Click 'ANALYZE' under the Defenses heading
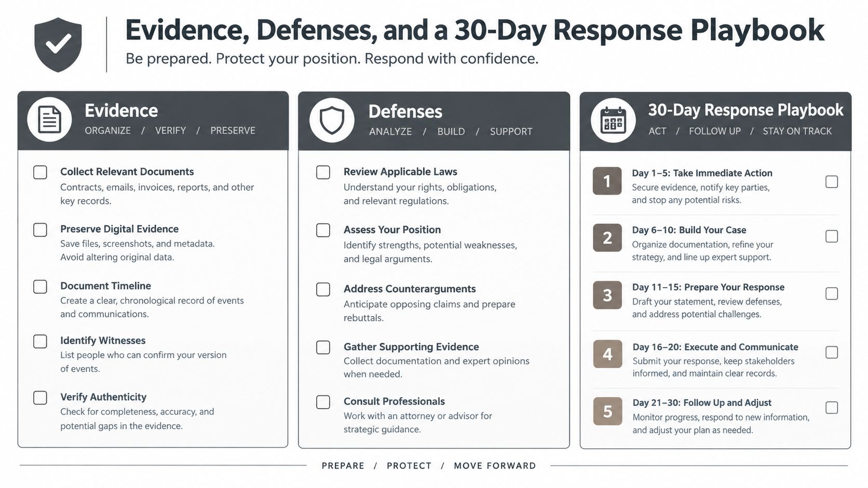868x488 pixels. tap(390, 131)
